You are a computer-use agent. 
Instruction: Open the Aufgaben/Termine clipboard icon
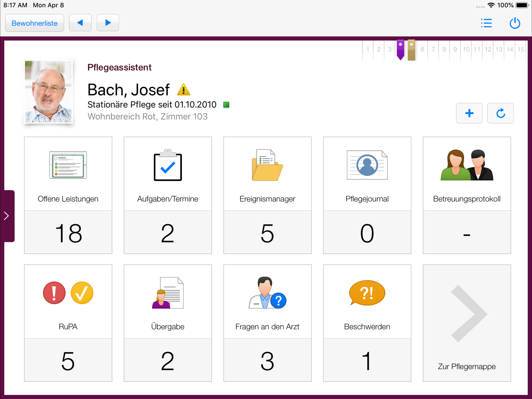168,165
